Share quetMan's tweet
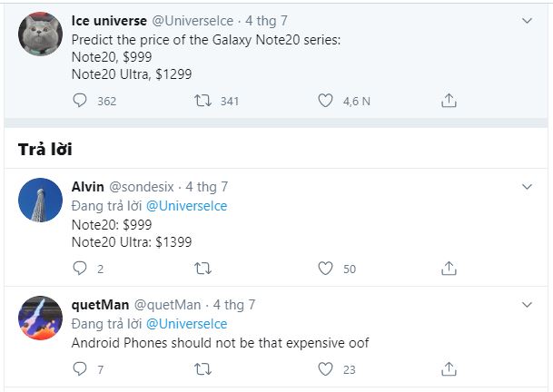553x392 pixels. point(448,368)
